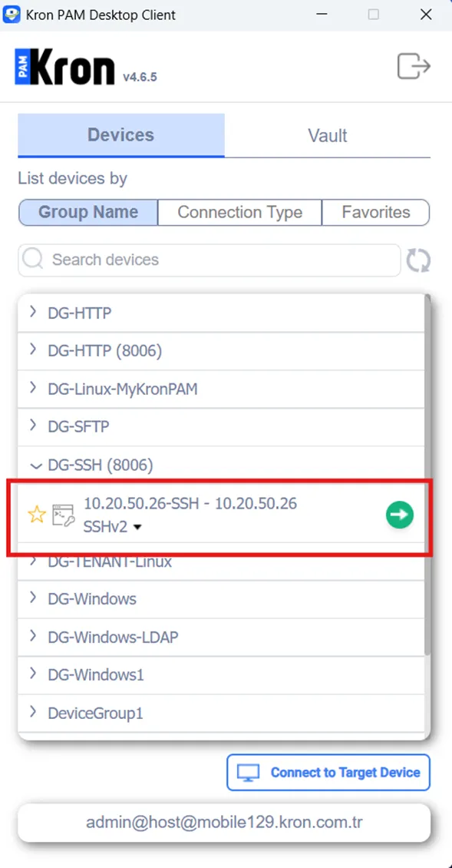Click Connect to Target Device button
Image resolution: width=452 pixels, height=868 pixels.
328,772
